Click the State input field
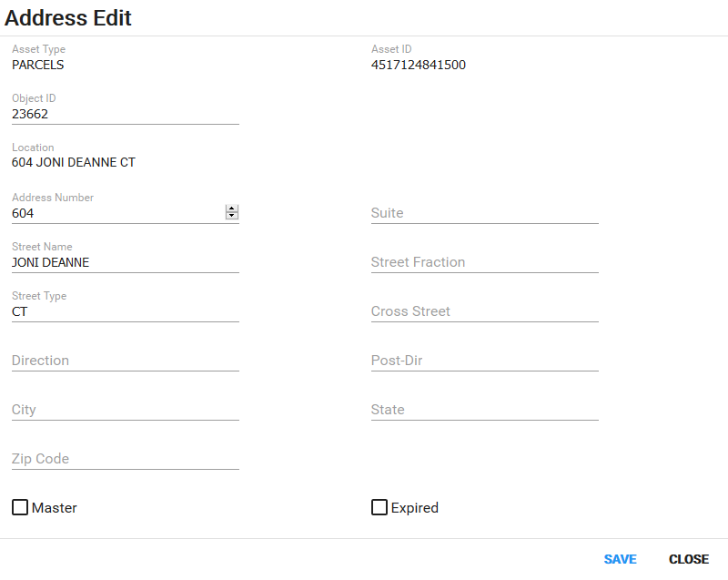 pos(484,410)
